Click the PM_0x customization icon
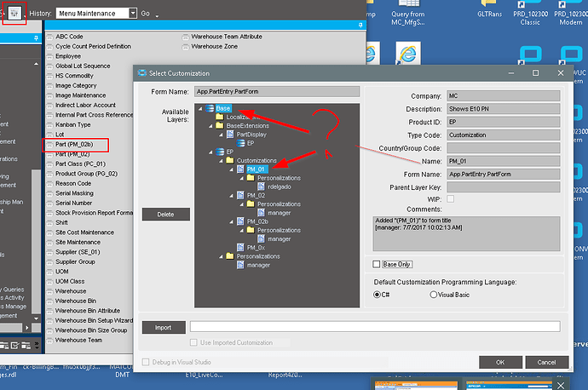588x390 pixels. point(240,247)
